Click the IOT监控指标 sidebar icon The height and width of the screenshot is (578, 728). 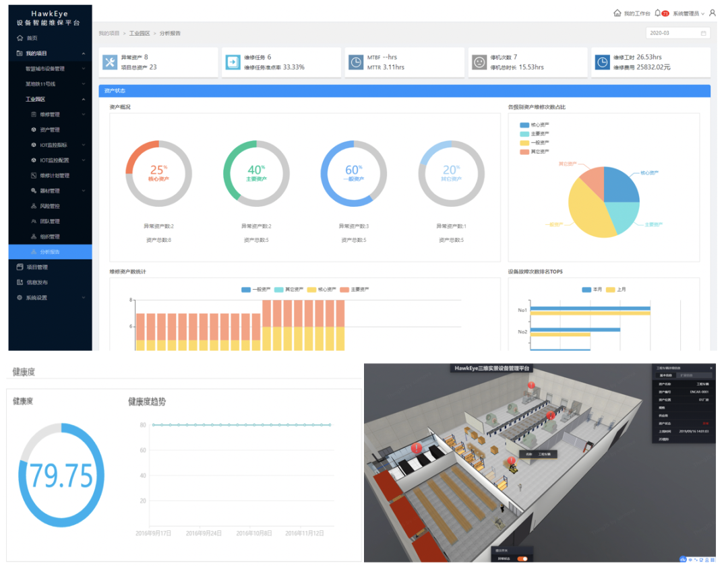[x=34, y=145]
